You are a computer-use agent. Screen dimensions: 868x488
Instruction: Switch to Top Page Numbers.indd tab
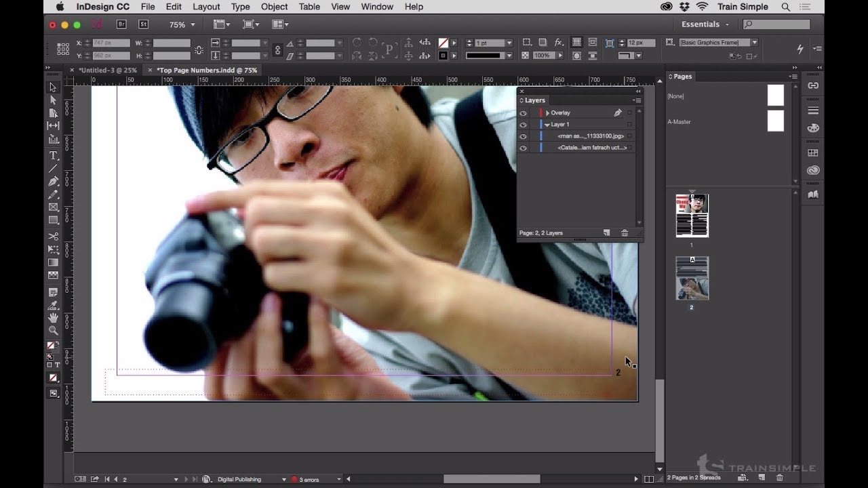click(208, 70)
